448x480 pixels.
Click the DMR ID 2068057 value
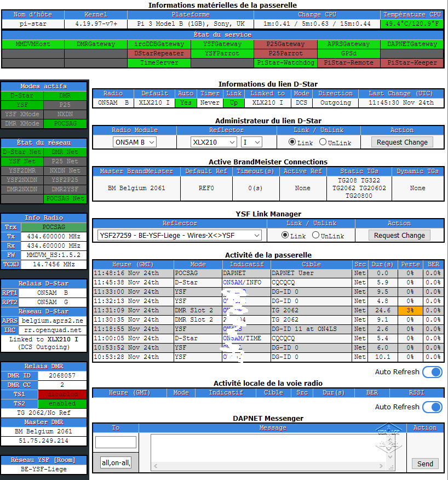pos(62,375)
